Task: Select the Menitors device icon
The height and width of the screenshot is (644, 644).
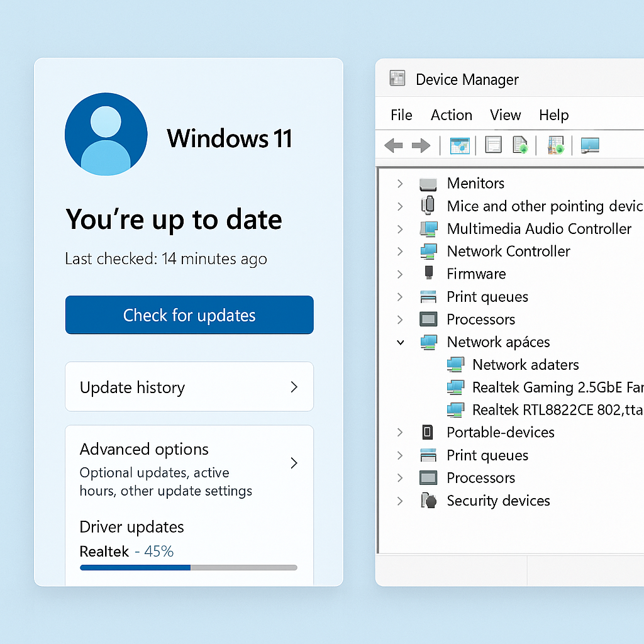Action: pos(428,183)
